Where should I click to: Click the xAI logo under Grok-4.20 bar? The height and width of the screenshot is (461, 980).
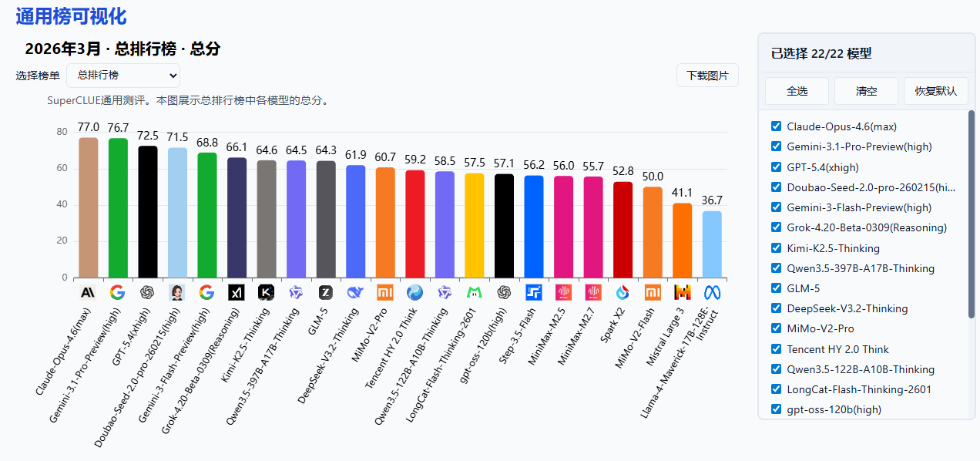click(236, 293)
